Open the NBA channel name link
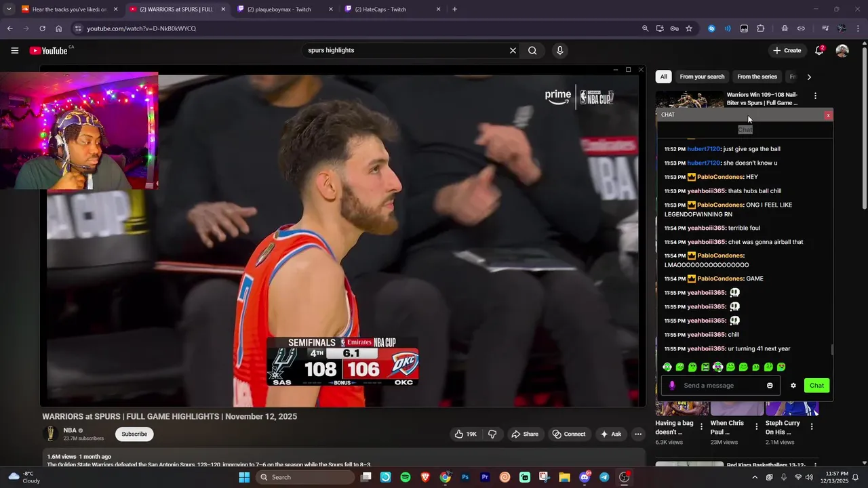The width and height of the screenshot is (868, 488). coord(70,430)
